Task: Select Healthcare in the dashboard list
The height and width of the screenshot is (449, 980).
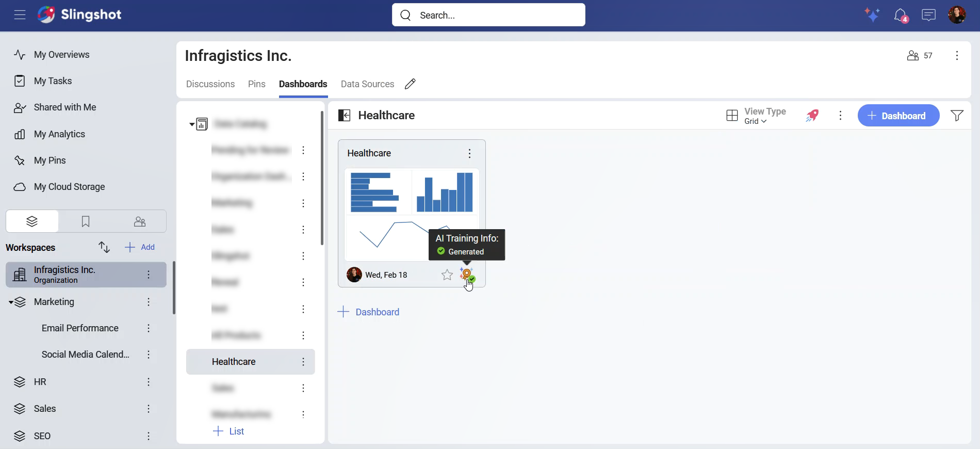Action: click(250, 362)
